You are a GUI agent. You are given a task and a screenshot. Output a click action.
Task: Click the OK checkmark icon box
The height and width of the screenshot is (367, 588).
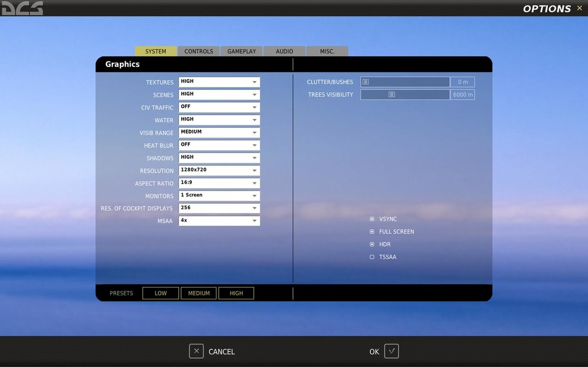click(392, 351)
